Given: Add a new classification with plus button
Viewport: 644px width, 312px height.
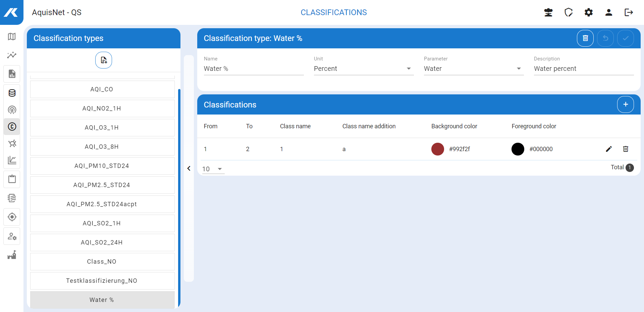Looking at the screenshot, I should 625,104.
